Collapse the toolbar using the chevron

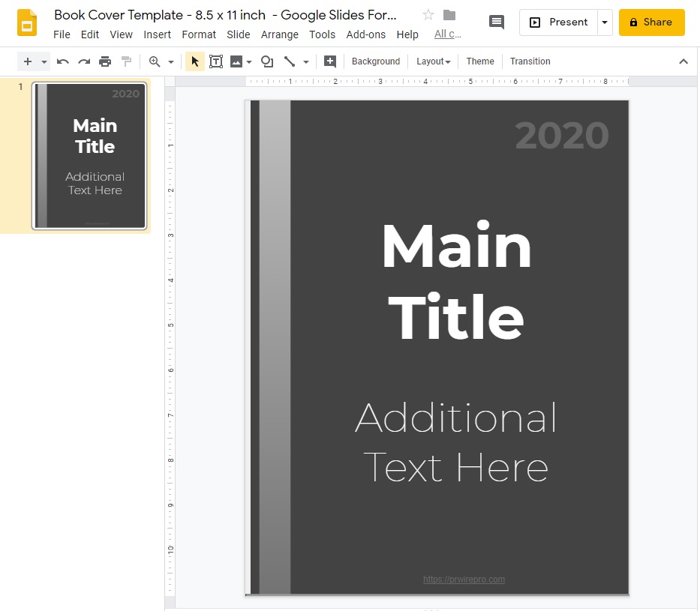pyautogui.click(x=683, y=61)
